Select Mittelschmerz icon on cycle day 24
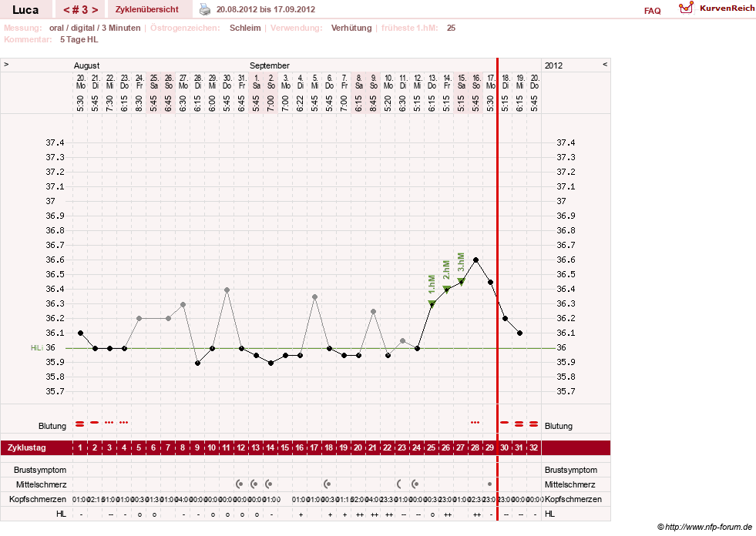Screen dimensions: 756x536 pos(415,484)
